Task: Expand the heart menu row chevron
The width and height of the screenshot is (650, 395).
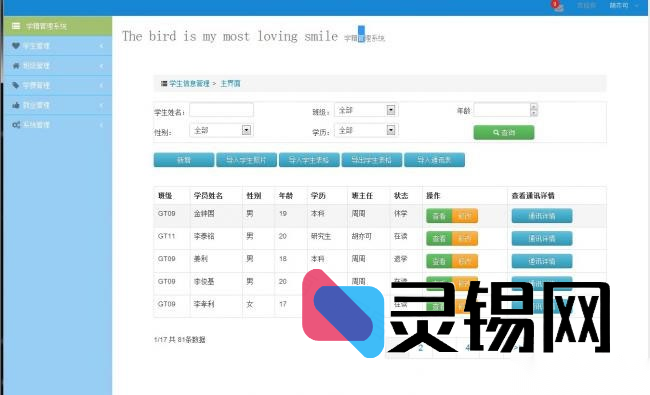Action: click(x=102, y=46)
